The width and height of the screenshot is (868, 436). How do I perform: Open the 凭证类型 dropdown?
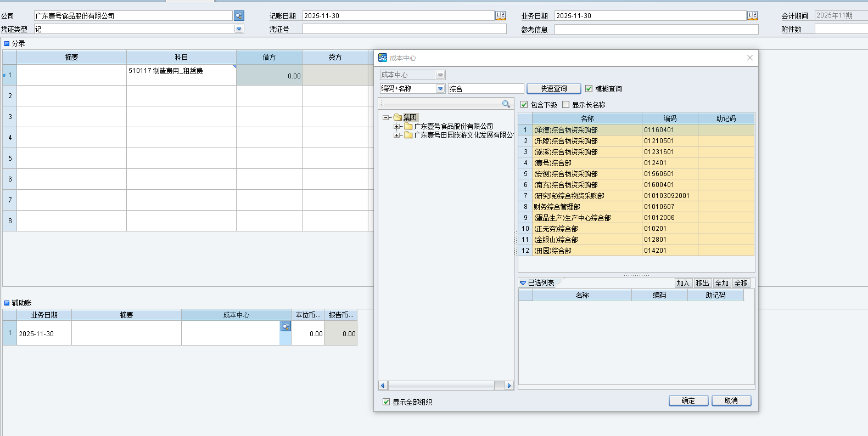tap(239, 29)
